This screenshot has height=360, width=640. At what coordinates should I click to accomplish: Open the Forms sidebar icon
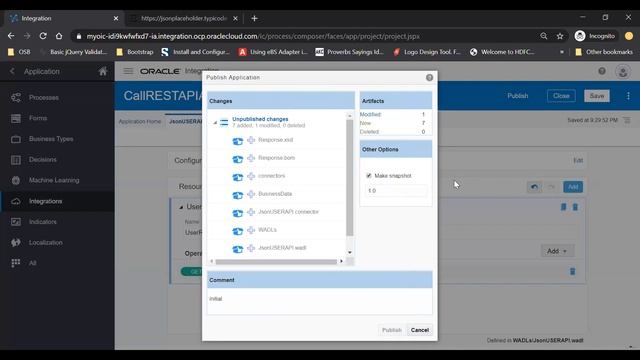coord(16,118)
